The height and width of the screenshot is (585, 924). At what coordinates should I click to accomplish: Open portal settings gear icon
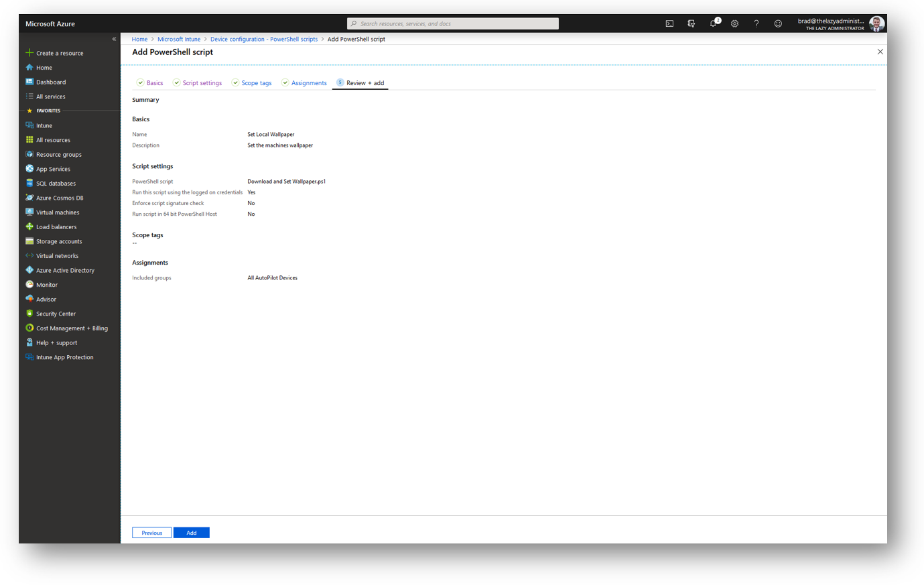click(x=734, y=23)
